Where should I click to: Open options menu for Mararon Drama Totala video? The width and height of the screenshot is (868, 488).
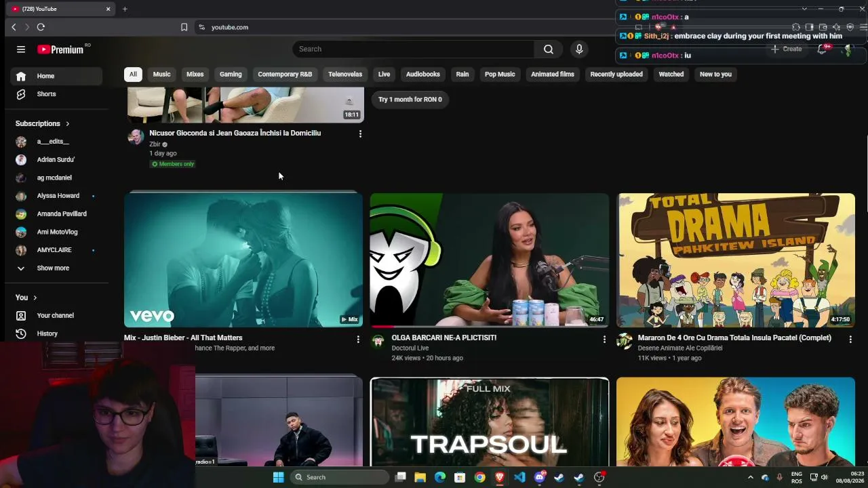pos(850,339)
